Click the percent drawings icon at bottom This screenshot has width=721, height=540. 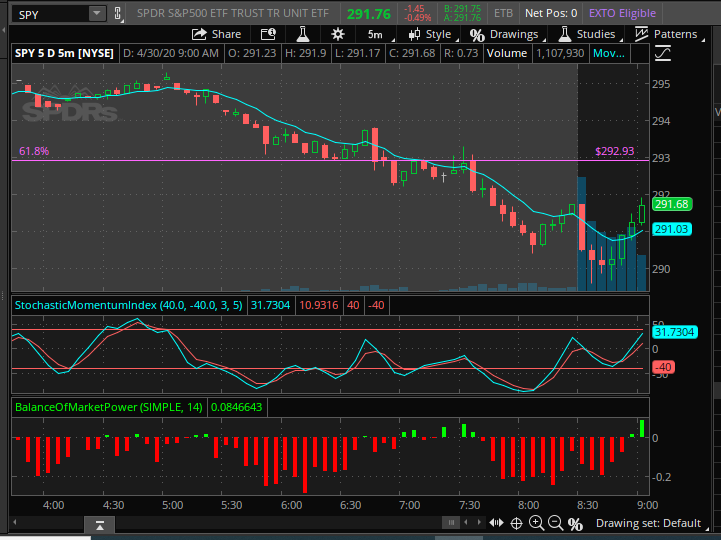point(575,524)
